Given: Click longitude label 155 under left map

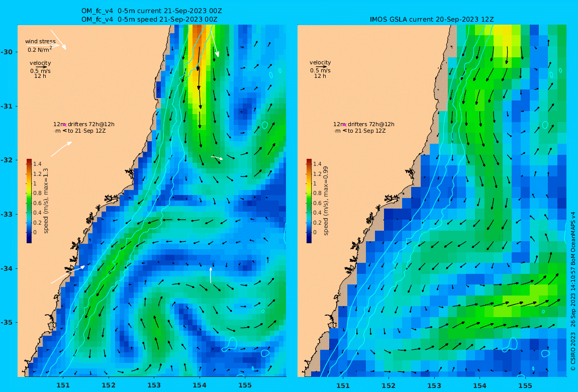Looking at the screenshot, I should click(x=245, y=385).
